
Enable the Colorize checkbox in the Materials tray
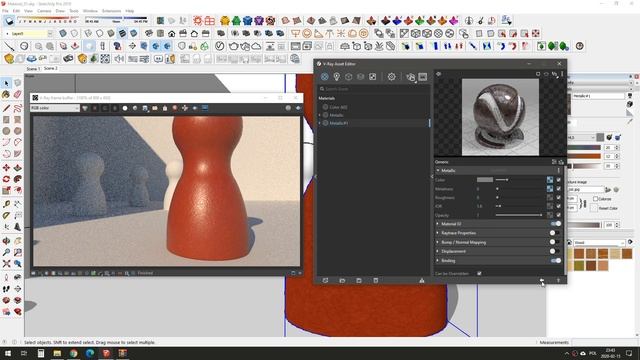596,199
